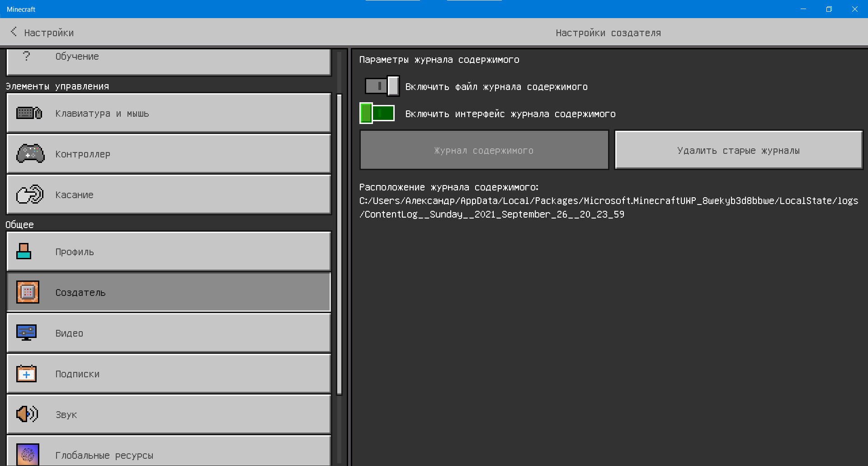Click the Элементы управления section header

coord(57,86)
